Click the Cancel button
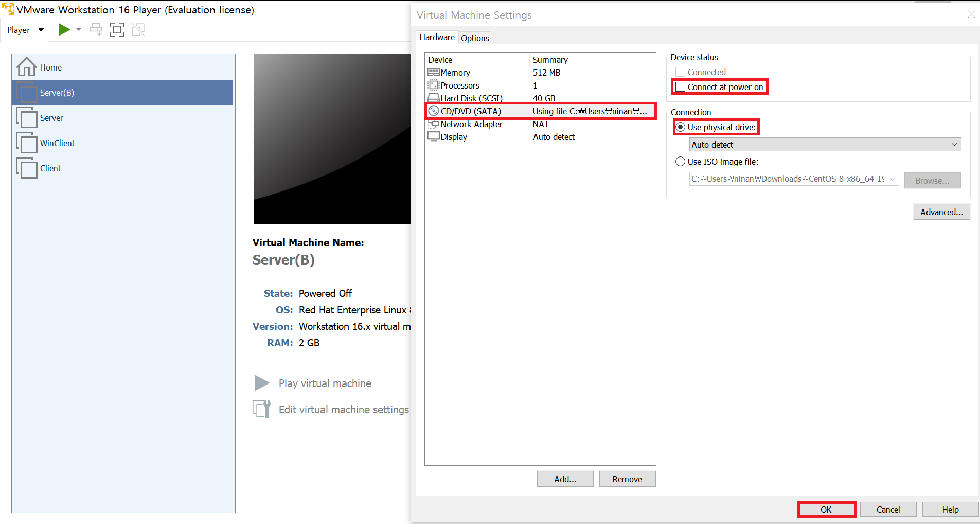The height and width of the screenshot is (524, 980). pyautogui.click(x=888, y=510)
